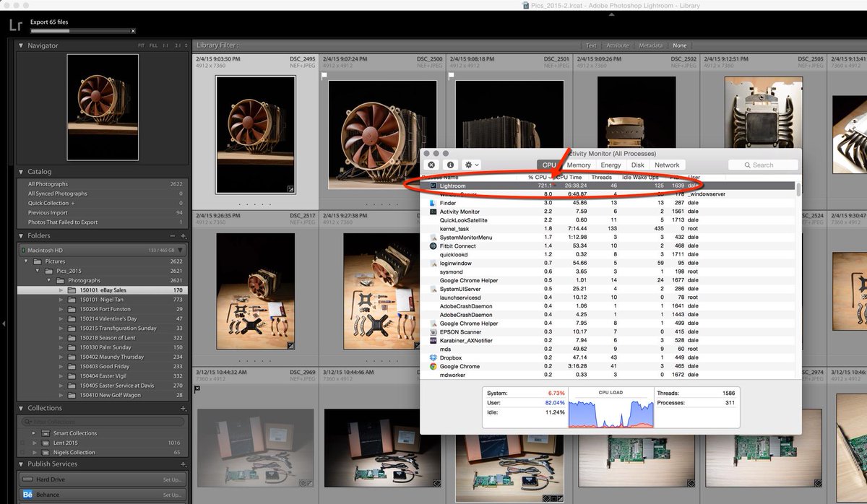Choose Attribute in the Library Filter
Image resolution: width=867 pixels, height=504 pixels.
[x=617, y=45]
